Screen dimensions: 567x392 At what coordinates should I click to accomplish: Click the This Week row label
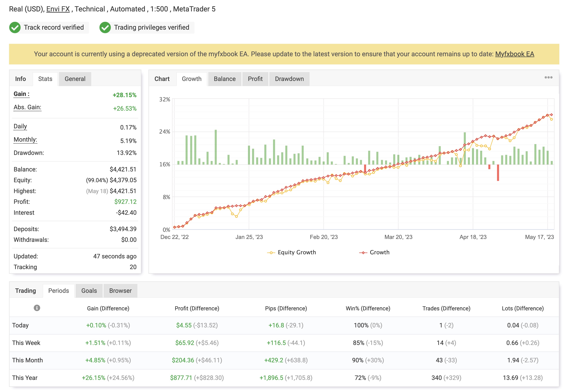(26, 343)
